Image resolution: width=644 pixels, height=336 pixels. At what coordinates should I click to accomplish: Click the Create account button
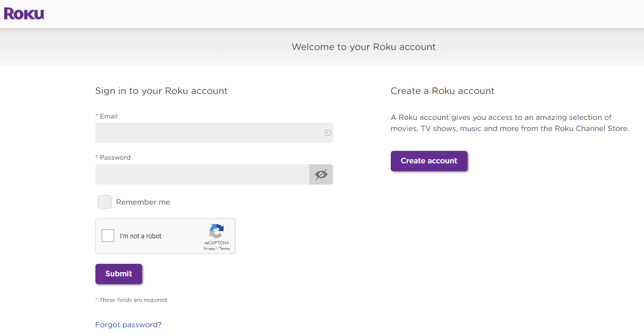coord(429,161)
